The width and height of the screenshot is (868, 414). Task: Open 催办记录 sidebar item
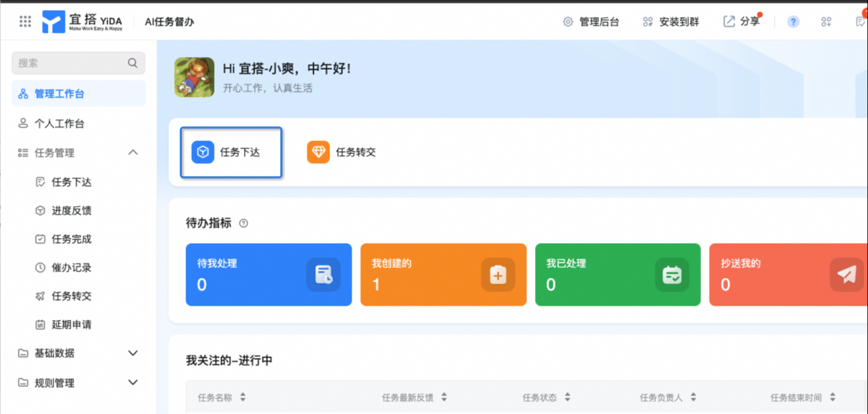[71, 268]
